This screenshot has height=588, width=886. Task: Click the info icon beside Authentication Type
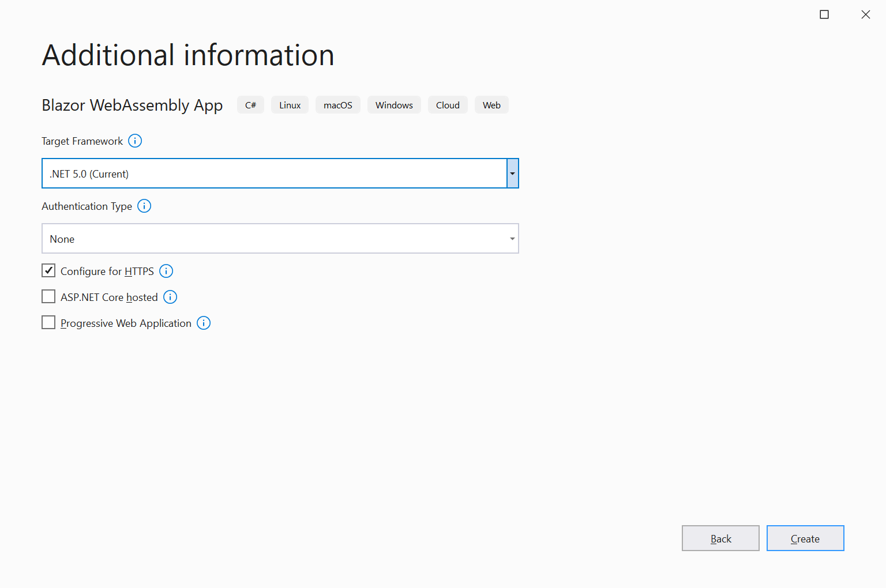click(144, 206)
